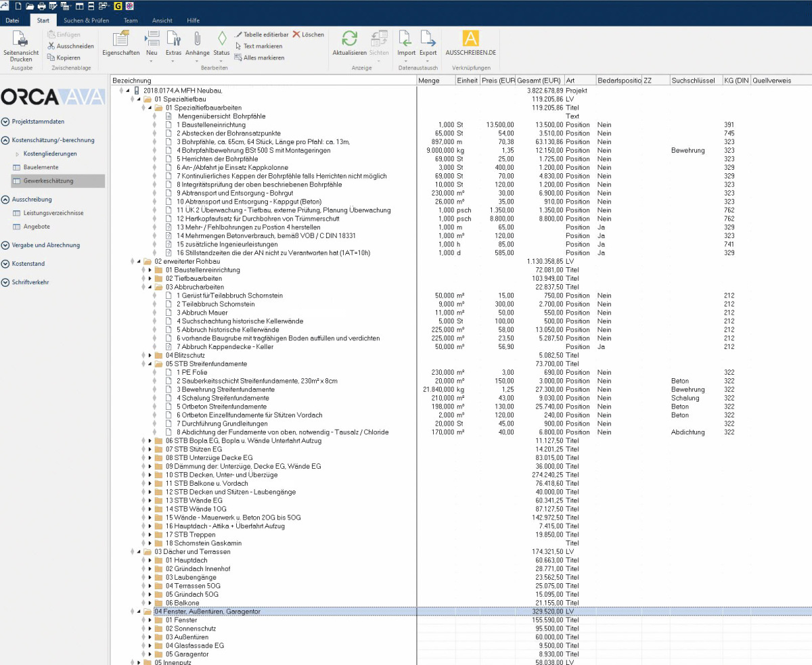Click the quick print icon in title bar
Image resolution: width=812 pixels, height=665 pixels.
click(x=41, y=6)
